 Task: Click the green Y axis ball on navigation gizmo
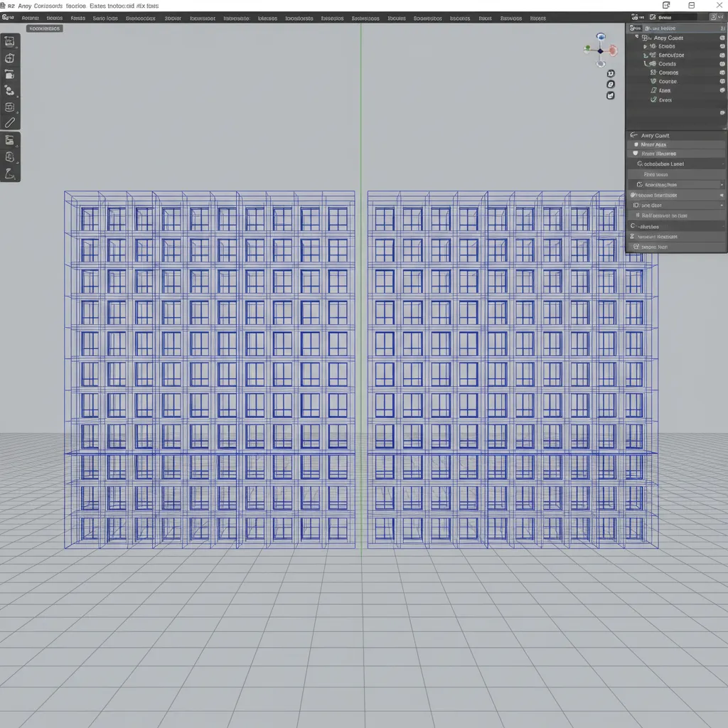coord(587,48)
